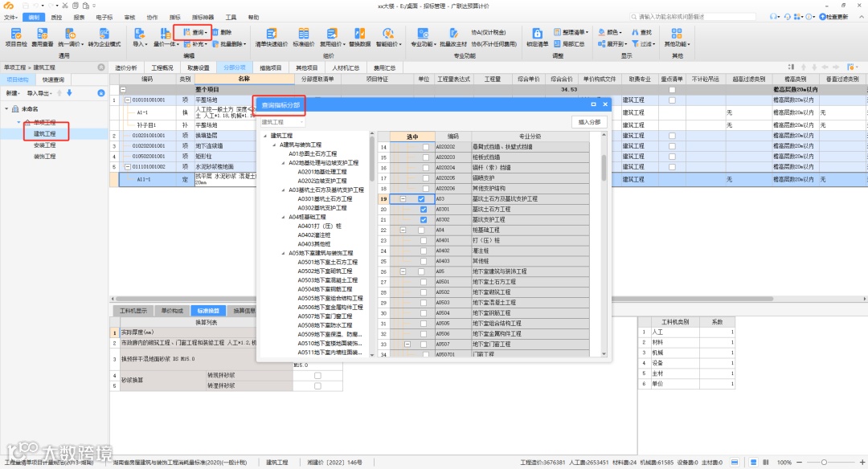Check the A020202 悬臂式挡墙 row checkbox
The width and height of the screenshot is (868, 469).
pos(426,147)
